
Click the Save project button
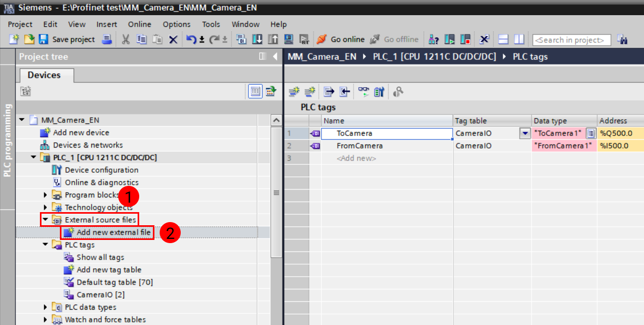point(67,39)
